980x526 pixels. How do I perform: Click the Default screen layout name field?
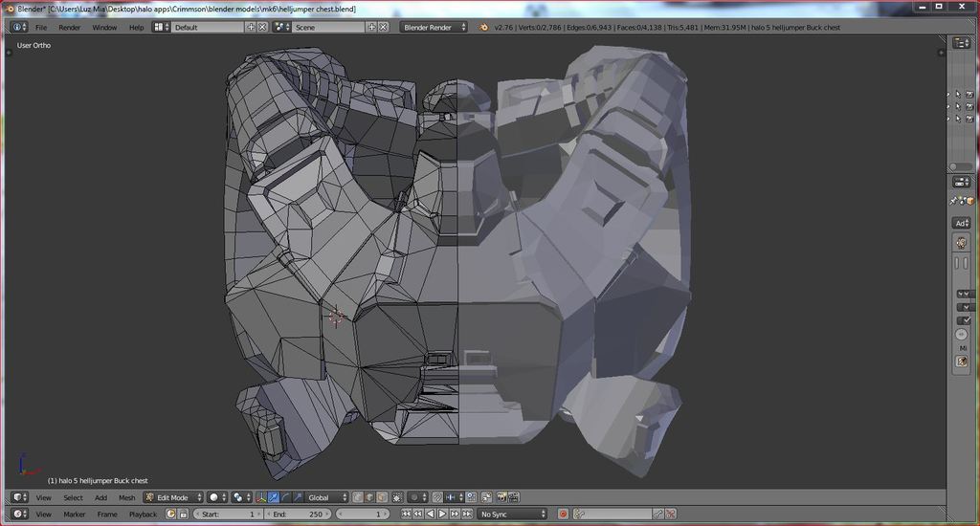pos(208,27)
